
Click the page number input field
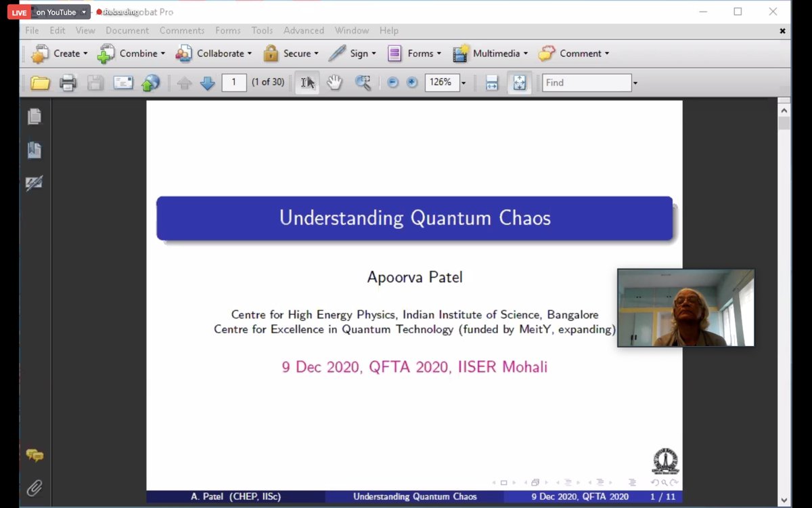(234, 83)
